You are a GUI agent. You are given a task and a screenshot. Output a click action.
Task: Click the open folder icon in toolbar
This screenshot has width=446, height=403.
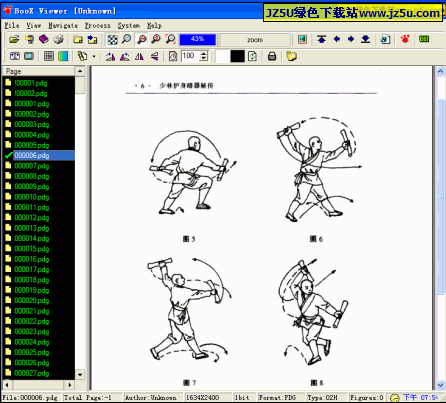(14, 39)
